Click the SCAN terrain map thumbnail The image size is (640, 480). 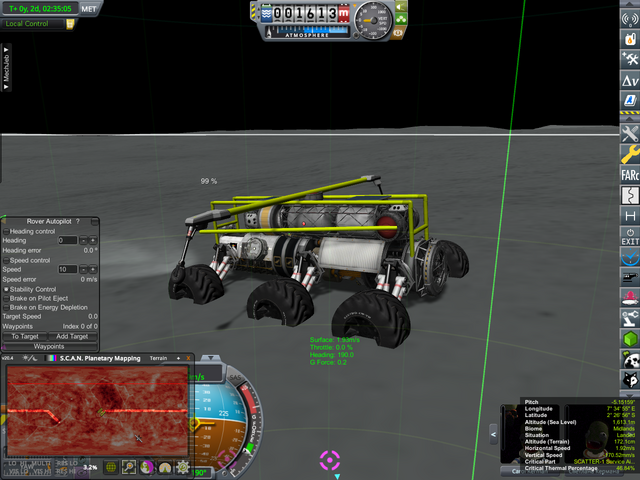97,411
